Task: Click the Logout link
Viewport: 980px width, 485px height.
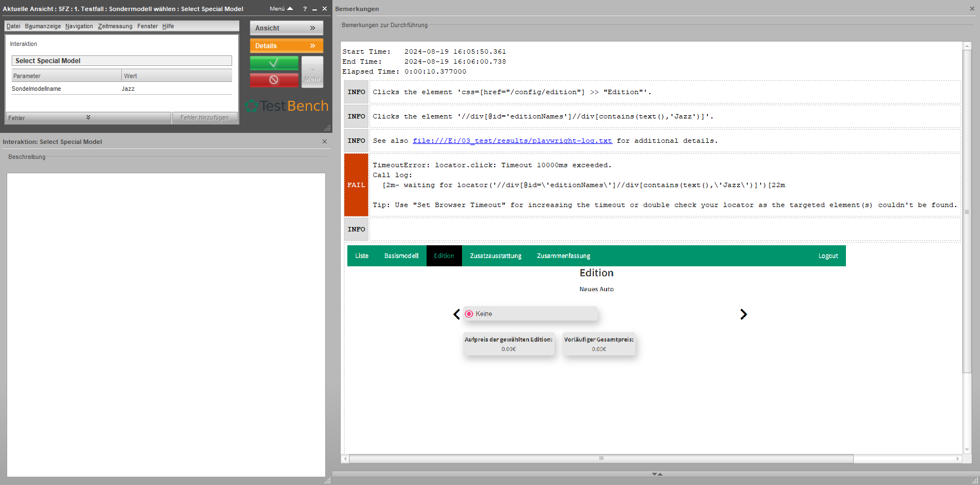Action: tap(828, 256)
